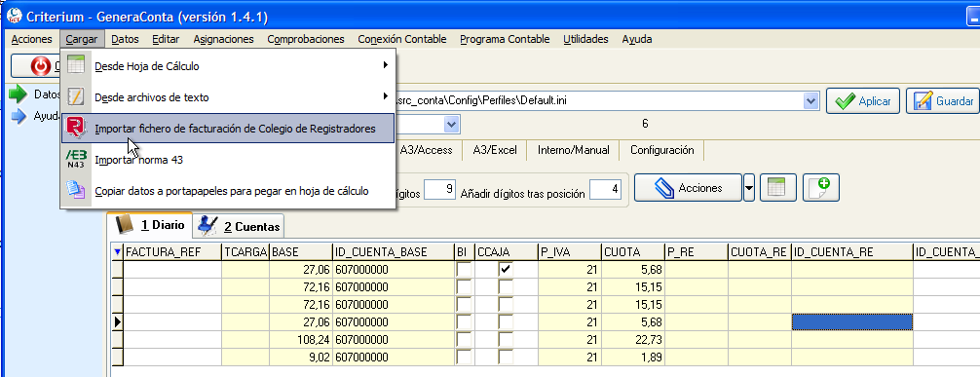Check BI checkbox in first row
The width and height of the screenshot is (980, 377).
(464, 270)
